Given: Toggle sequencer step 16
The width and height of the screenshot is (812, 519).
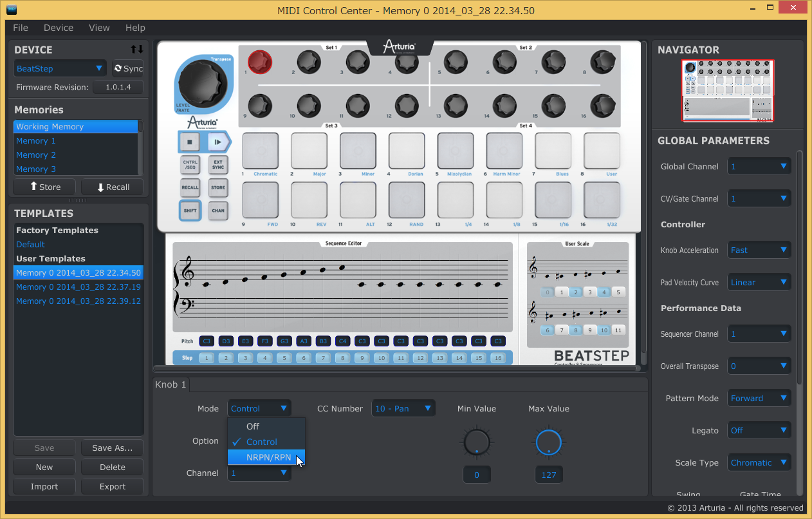Looking at the screenshot, I should (497, 358).
